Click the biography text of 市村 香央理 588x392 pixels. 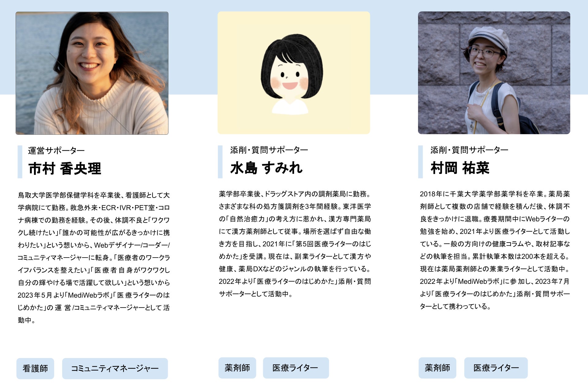(x=94, y=258)
